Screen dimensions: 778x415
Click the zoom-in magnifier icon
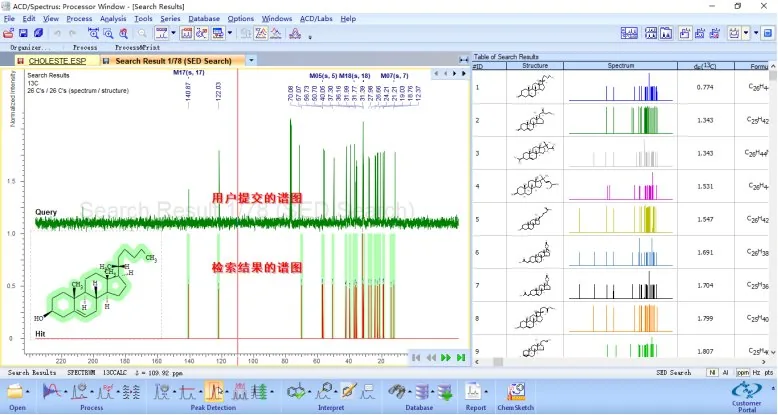[x=108, y=33]
